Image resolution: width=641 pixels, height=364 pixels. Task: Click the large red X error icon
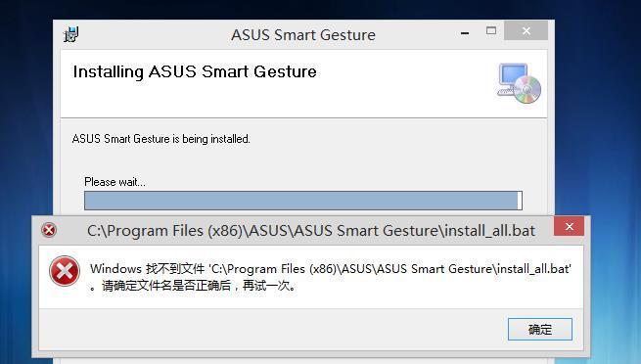65,271
